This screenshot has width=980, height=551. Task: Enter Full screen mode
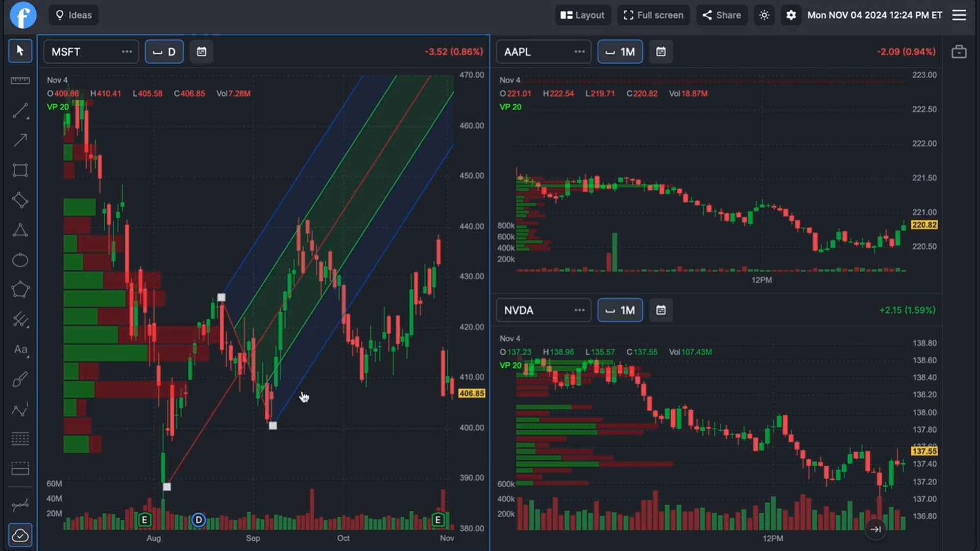(x=653, y=15)
